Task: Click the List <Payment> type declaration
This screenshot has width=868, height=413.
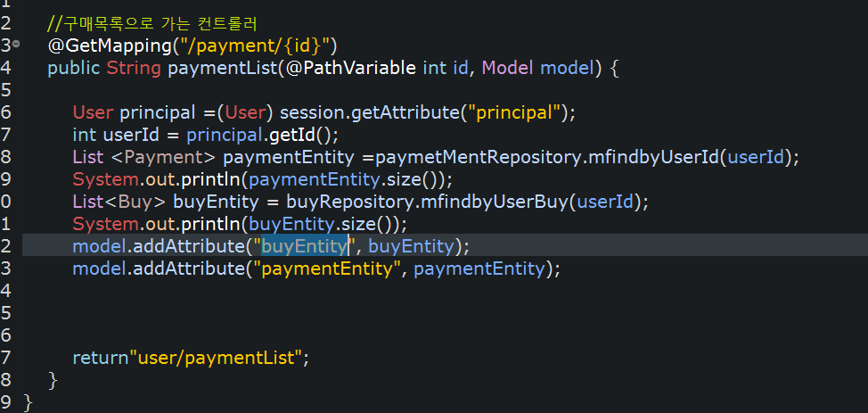Action: 143,157
